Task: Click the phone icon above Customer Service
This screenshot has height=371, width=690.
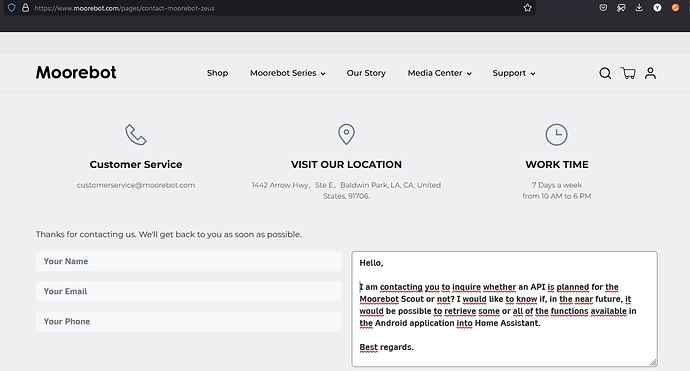Action: coord(136,135)
